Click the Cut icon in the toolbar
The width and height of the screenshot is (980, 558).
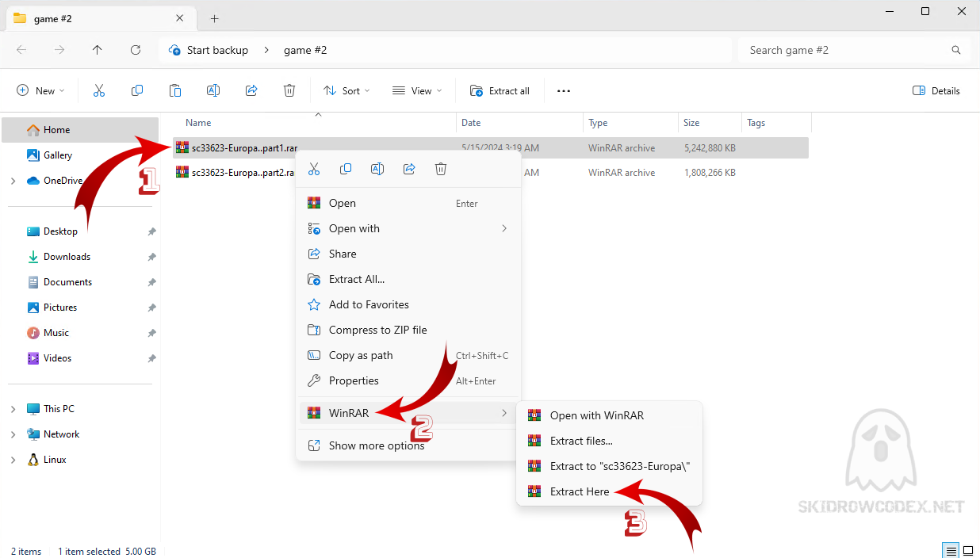(99, 90)
